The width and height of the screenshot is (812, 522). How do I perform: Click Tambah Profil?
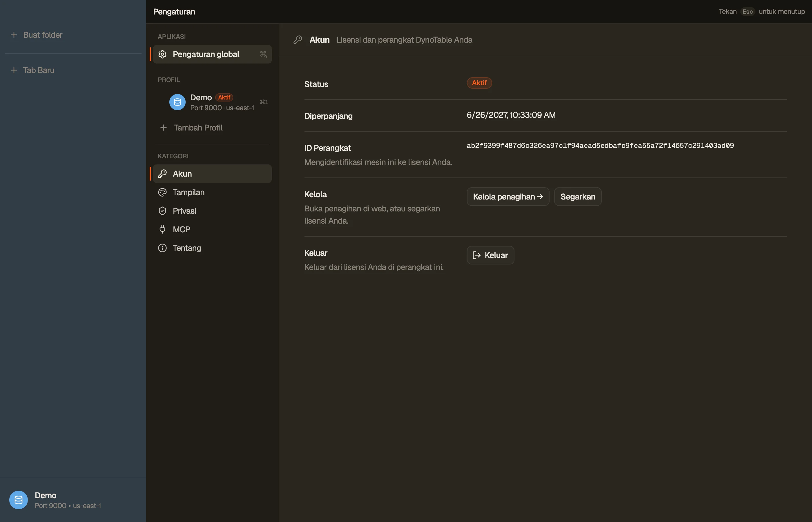212,128
